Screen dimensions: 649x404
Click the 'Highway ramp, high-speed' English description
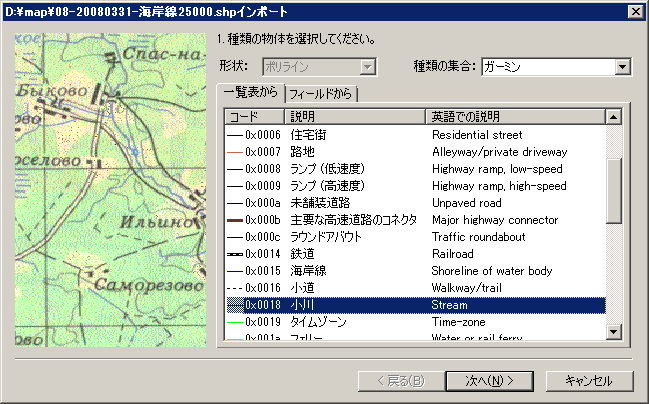[499, 186]
